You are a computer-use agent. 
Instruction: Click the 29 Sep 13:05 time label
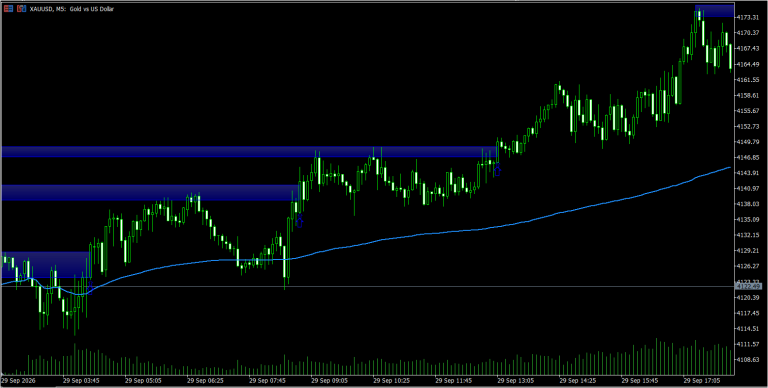pos(515,380)
